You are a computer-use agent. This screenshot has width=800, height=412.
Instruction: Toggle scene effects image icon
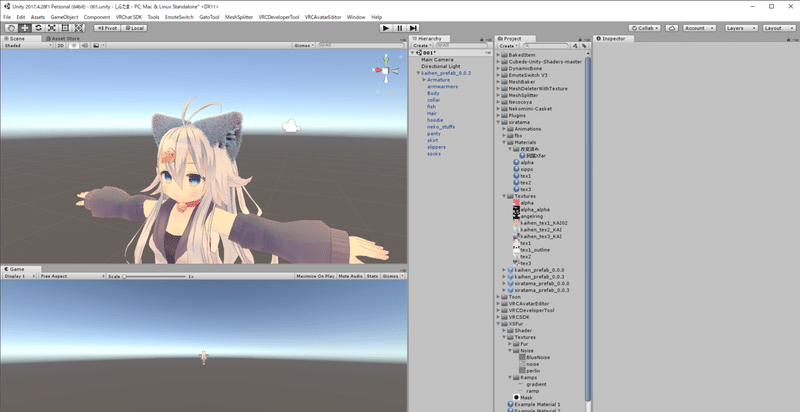coord(96,45)
